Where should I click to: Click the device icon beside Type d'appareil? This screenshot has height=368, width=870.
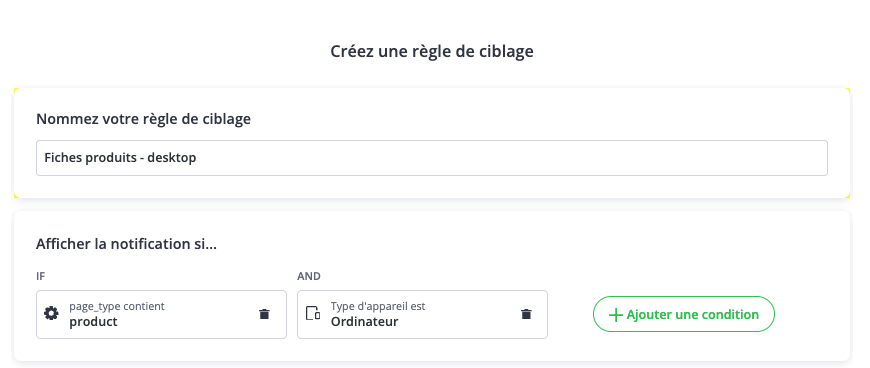313,313
